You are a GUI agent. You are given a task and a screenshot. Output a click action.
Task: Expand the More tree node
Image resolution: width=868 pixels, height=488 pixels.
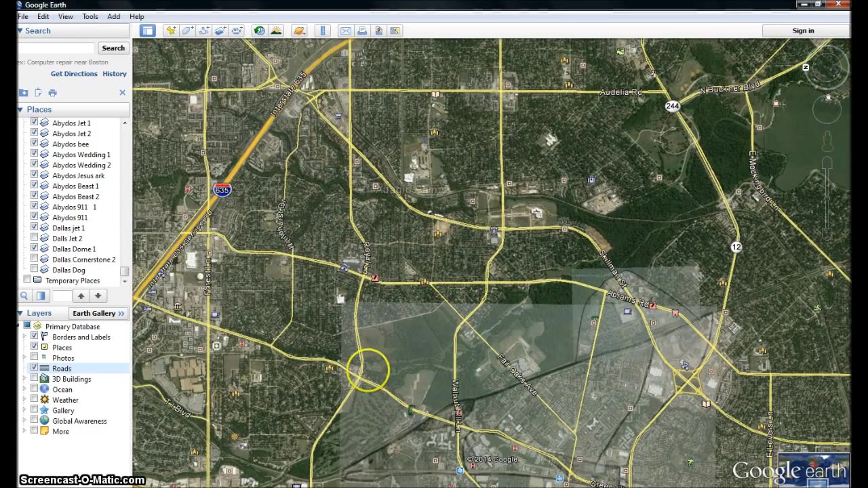pyautogui.click(x=25, y=431)
